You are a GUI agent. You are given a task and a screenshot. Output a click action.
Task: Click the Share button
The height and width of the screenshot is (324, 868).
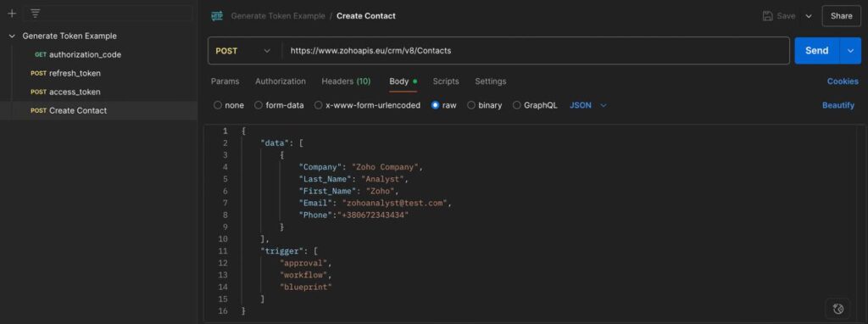pos(842,16)
